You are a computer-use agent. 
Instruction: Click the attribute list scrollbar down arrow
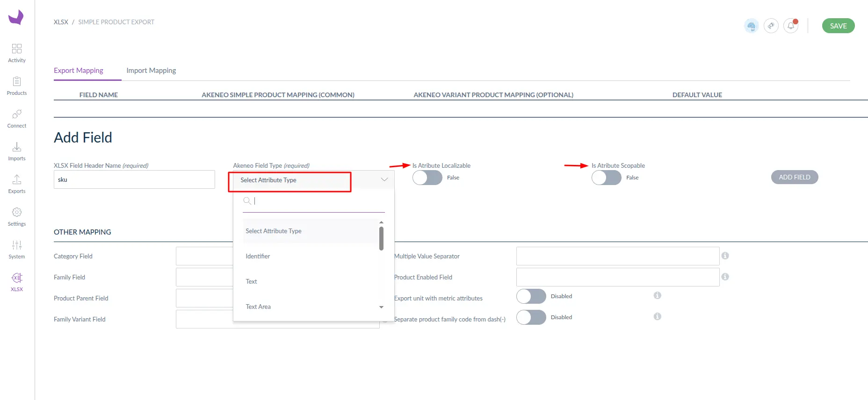(381, 307)
